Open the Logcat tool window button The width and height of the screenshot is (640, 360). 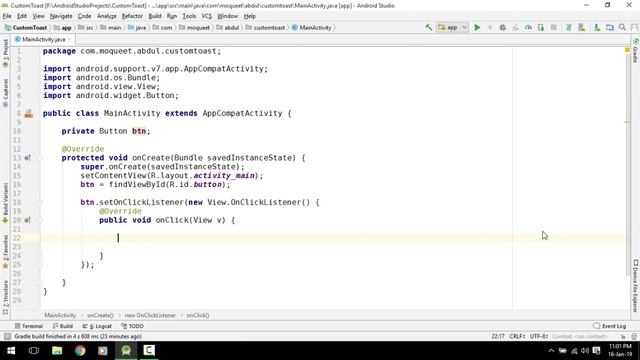(x=97, y=326)
